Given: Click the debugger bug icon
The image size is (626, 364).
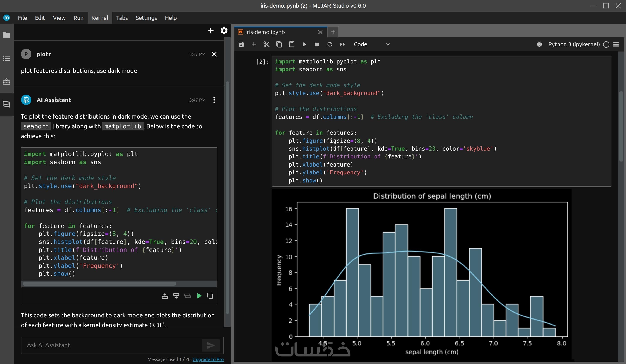Looking at the screenshot, I should [x=539, y=44].
